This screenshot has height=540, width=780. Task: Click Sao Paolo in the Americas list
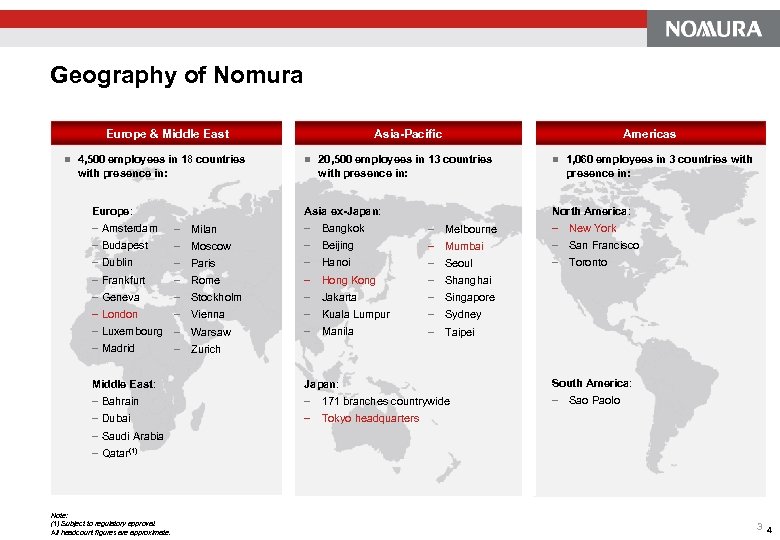pyautogui.click(x=594, y=400)
